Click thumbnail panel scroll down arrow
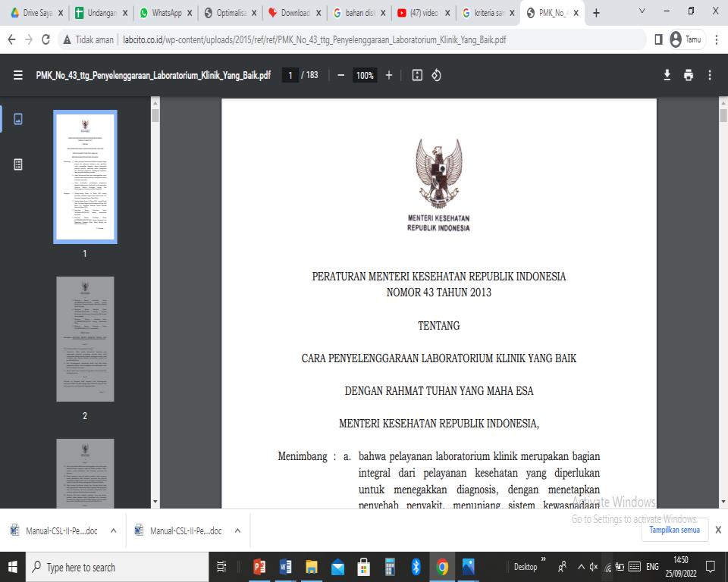This screenshot has width=728, height=582. point(155,502)
